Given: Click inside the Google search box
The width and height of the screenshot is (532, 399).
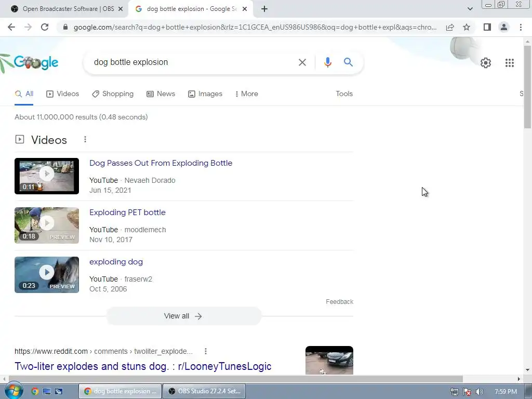Looking at the screenshot, I should click(x=193, y=62).
